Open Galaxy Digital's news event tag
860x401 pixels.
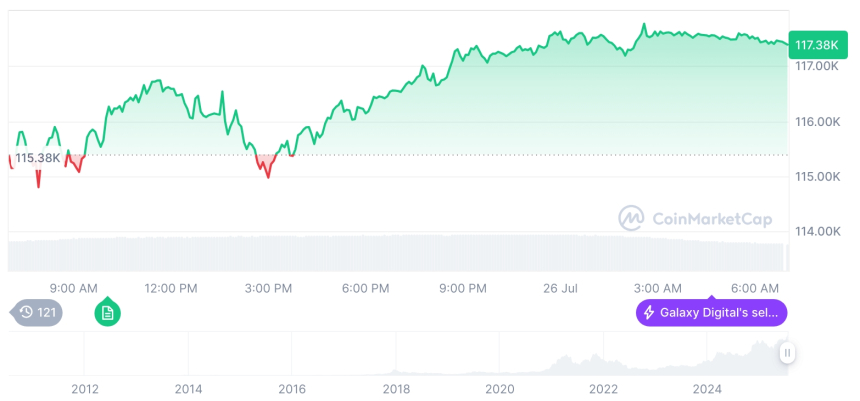[x=712, y=313]
